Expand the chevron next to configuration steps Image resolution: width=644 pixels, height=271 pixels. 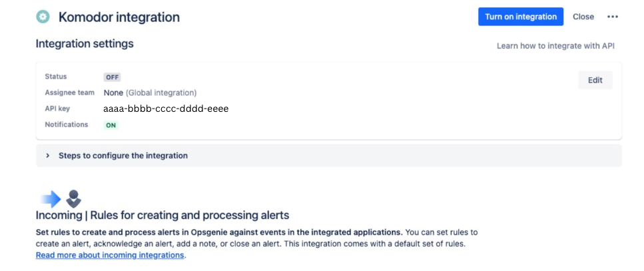coord(48,156)
